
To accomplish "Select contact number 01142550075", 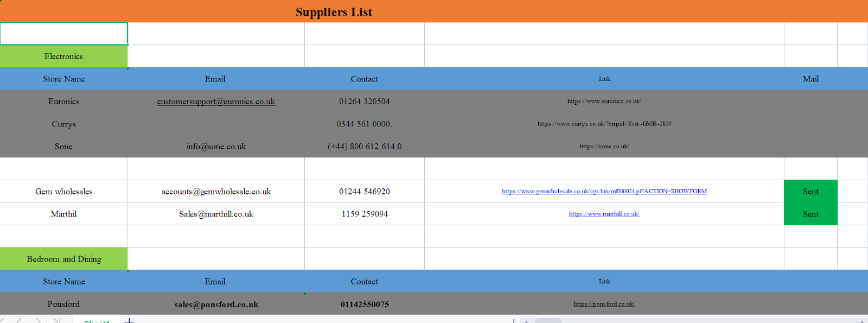I will click(365, 305).
